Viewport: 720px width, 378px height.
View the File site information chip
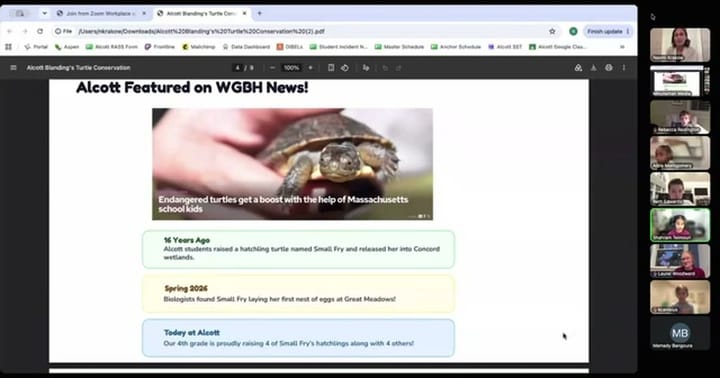click(x=63, y=31)
